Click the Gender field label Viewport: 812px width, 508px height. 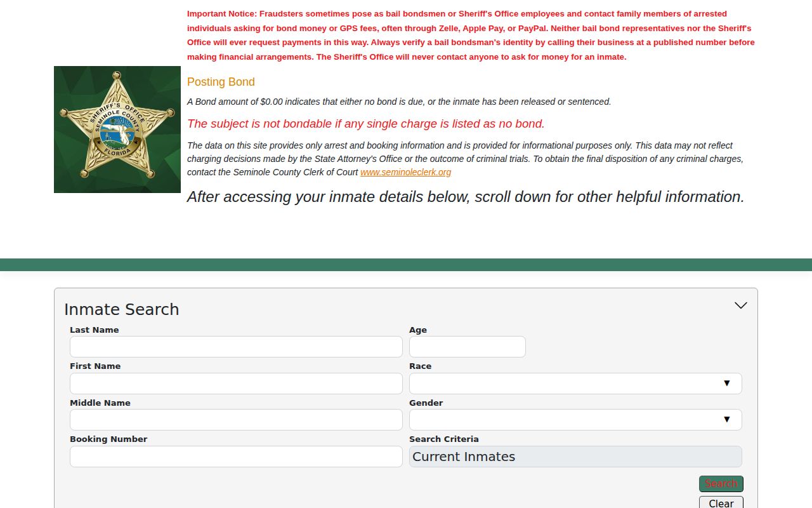point(426,403)
